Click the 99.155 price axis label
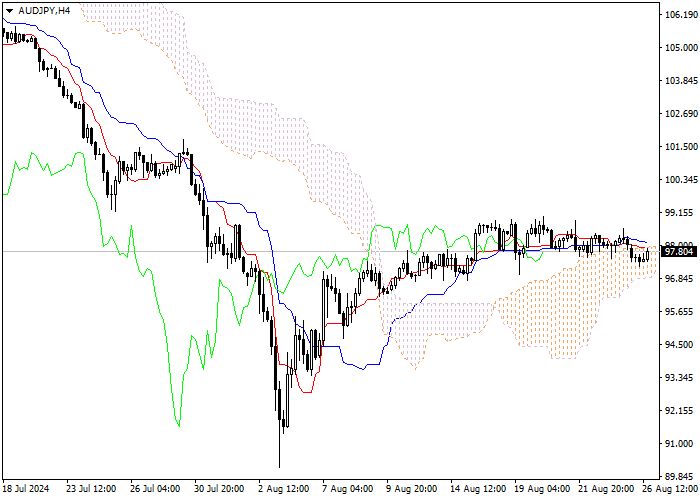Viewport: 700px width, 500px height. pyautogui.click(x=681, y=213)
